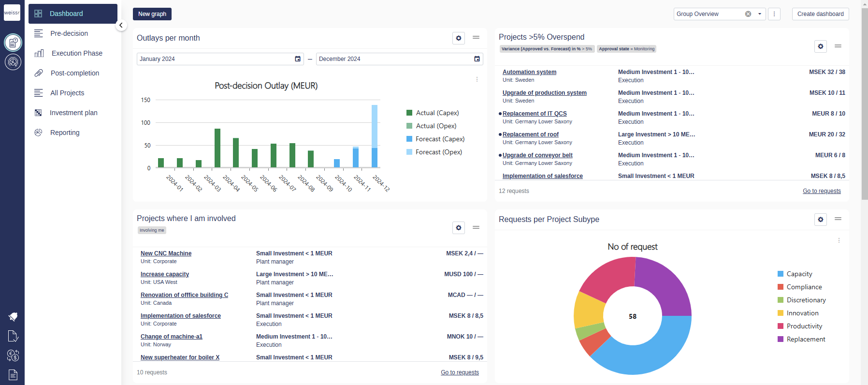Clear the Group Overview selection
The image size is (868, 385).
748,14
